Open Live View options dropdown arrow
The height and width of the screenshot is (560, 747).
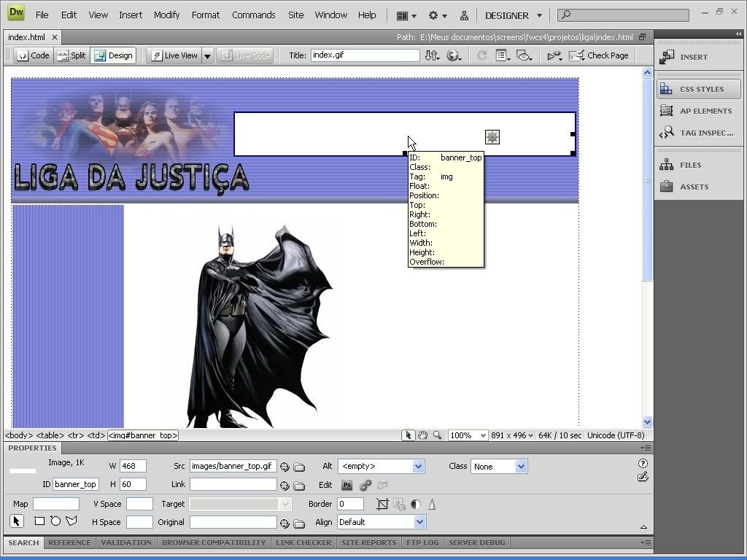(x=208, y=55)
